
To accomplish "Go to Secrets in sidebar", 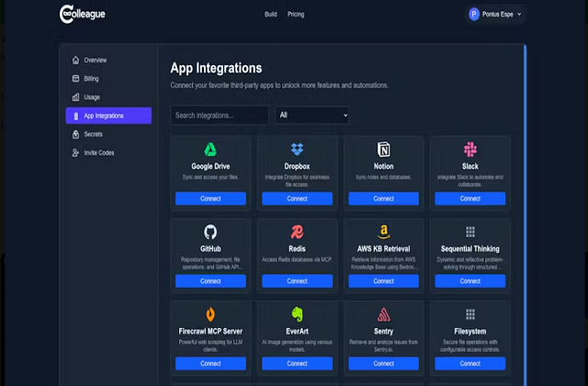I will click(x=108, y=134).
